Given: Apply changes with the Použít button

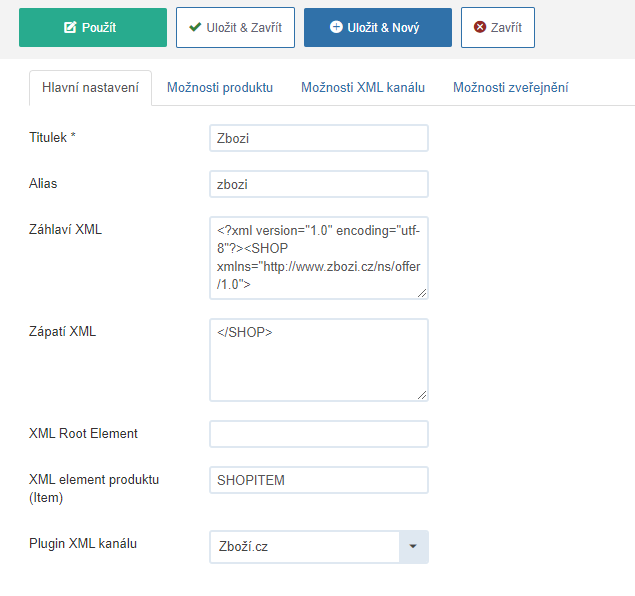Looking at the screenshot, I should (93, 28).
